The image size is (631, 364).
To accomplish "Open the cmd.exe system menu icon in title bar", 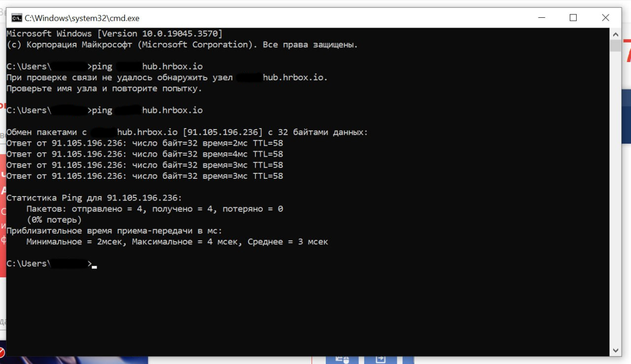I will point(16,18).
